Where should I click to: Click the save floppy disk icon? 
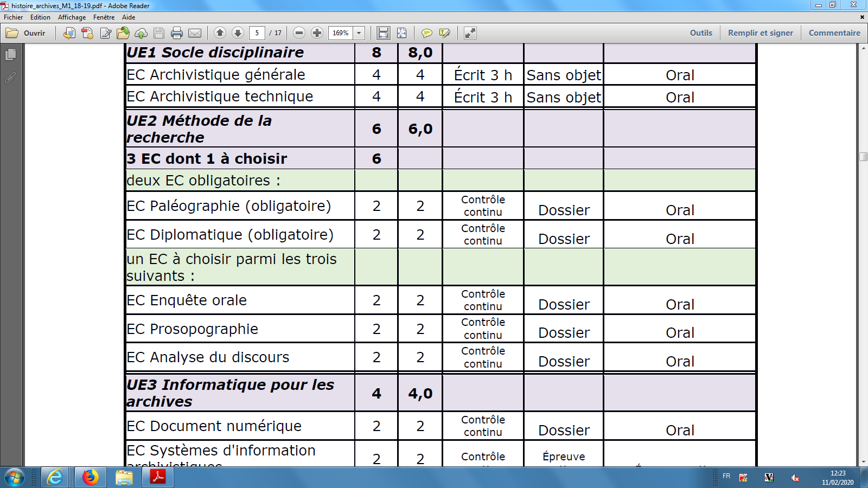(159, 33)
